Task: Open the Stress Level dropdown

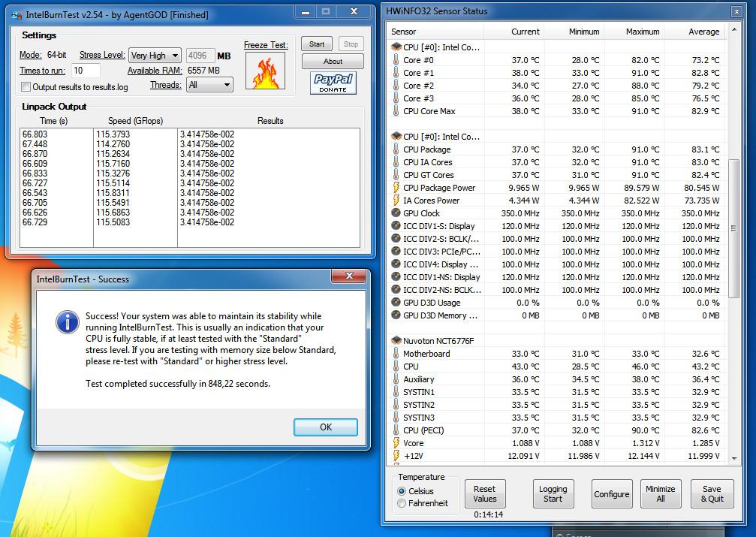Action: coord(155,56)
